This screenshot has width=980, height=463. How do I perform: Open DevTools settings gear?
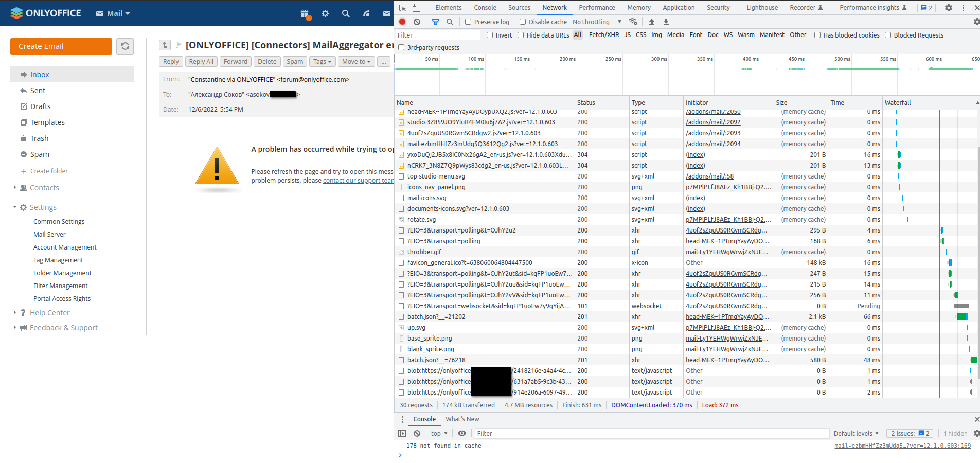(949, 8)
